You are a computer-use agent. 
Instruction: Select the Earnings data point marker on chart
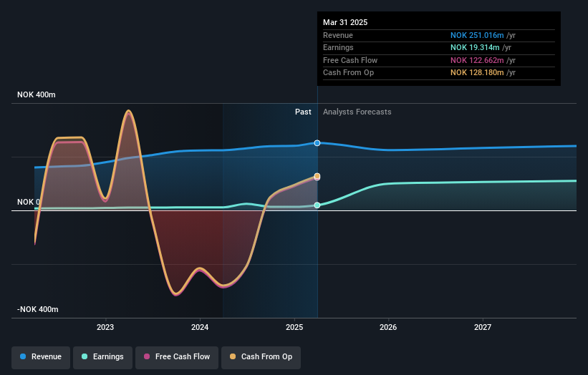click(x=317, y=205)
